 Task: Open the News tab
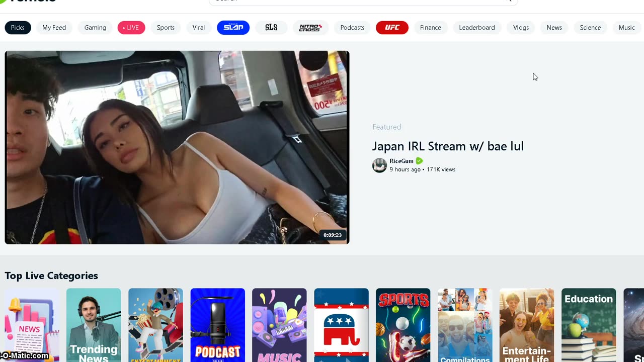coord(554,28)
